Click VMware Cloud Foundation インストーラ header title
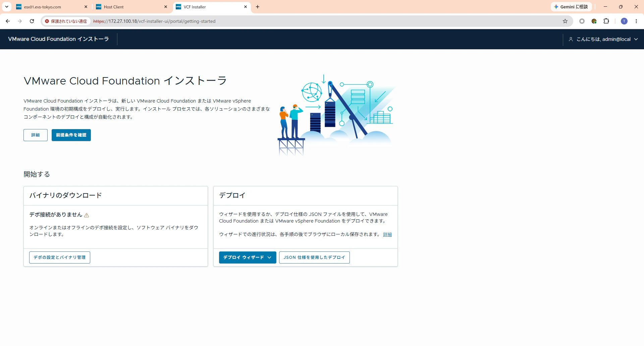The width and height of the screenshot is (644, 346). pyautogui.click(x=58, y=39)
